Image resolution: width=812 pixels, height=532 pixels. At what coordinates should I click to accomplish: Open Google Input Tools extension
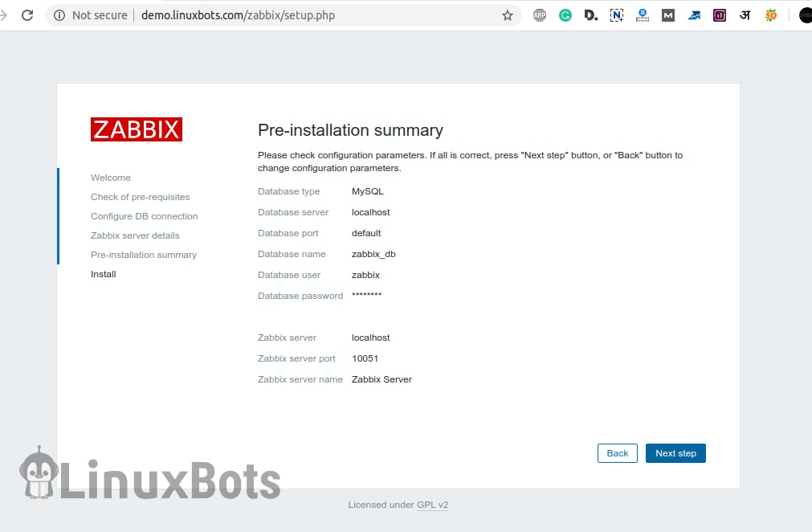tap(745, 14)
